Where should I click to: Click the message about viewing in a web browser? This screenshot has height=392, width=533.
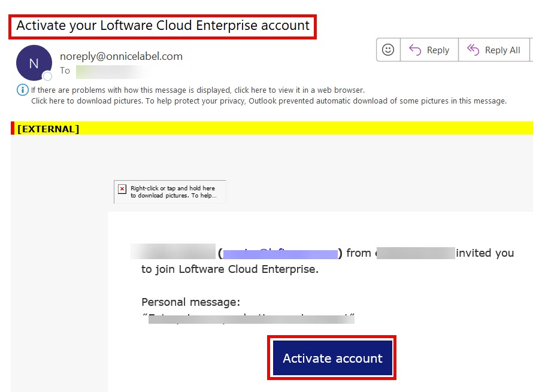pyautogui.click(x=198, y=90)
